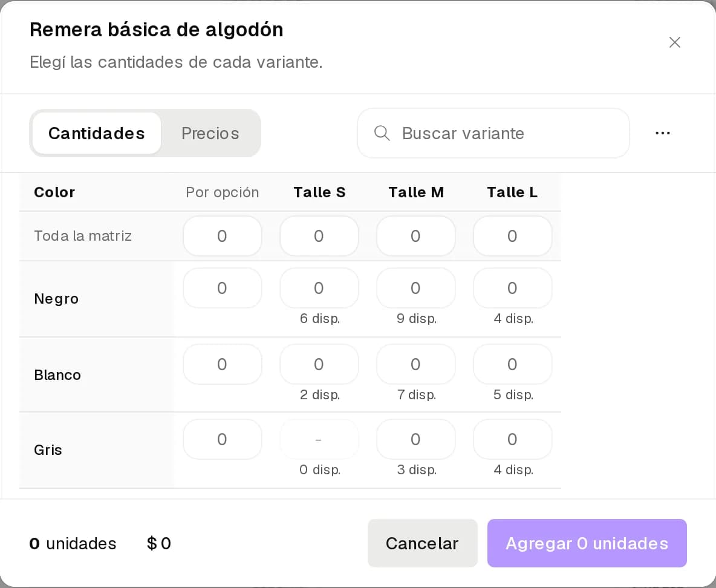Switch to the Cantidades tab
The width and height of the screenshot is (716, 588).
pyautogui.click(x=97, y=133)
